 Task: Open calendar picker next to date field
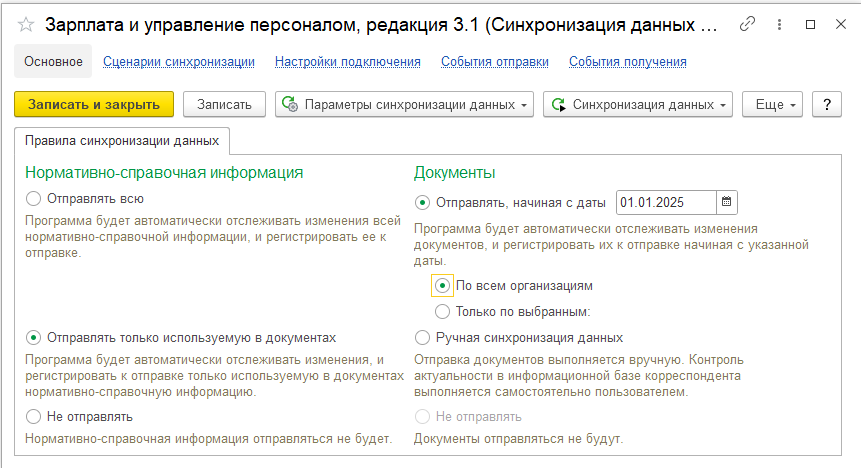point(727,202)
